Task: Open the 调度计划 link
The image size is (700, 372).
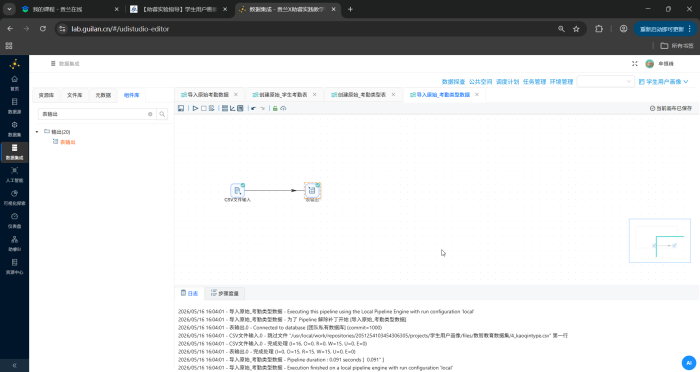Action: click(x=507, y=82)
